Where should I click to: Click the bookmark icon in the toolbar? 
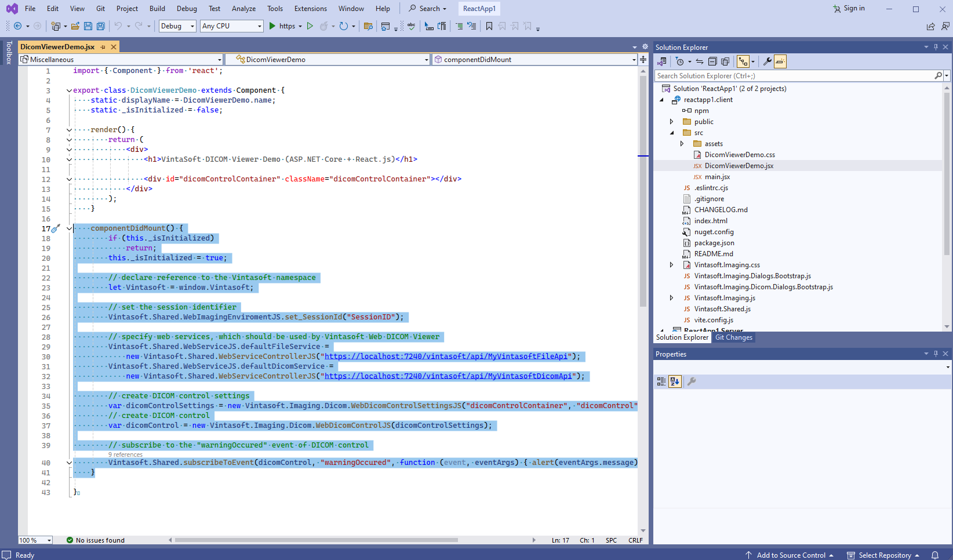pyautogui.click(x=489, y=26)
